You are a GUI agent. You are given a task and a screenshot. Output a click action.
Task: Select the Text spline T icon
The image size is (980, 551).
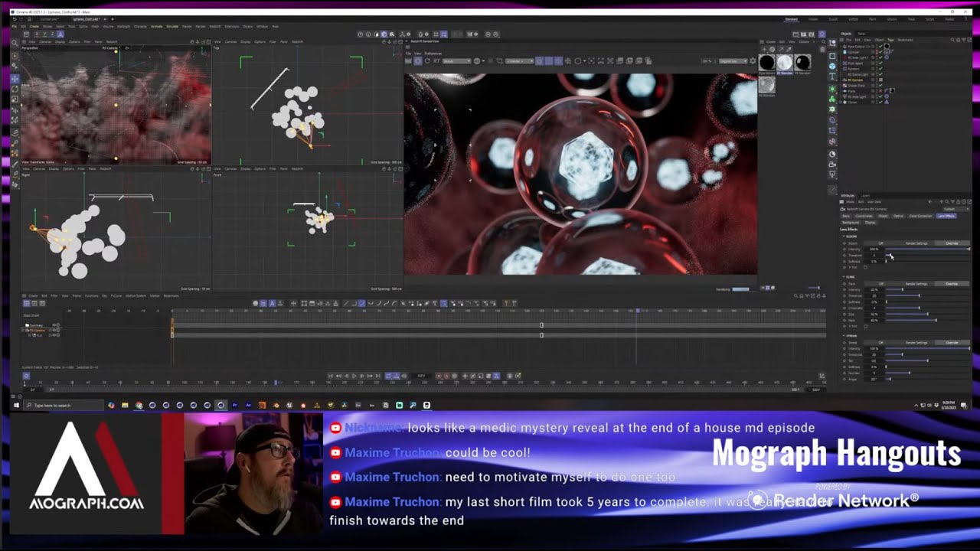click(832, 76)
